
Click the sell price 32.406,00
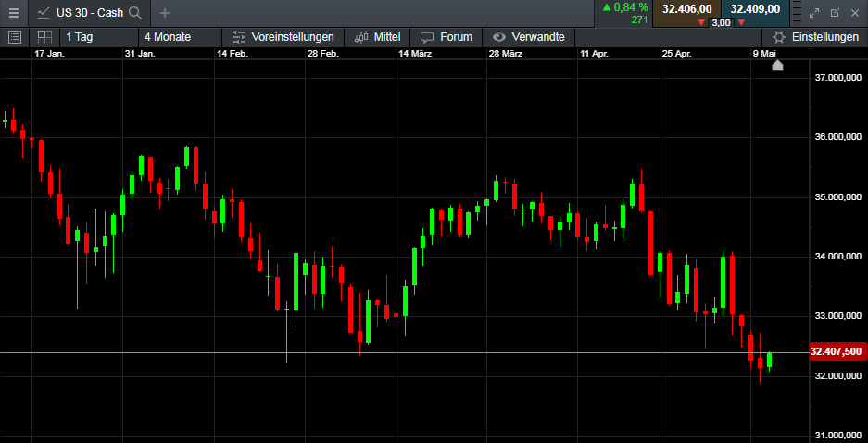click(x=686, y=9)
